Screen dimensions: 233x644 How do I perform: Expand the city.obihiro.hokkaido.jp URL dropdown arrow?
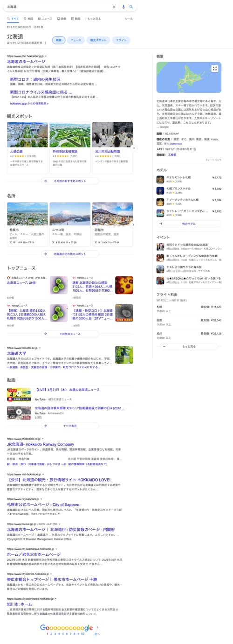[x=51, y=574]
